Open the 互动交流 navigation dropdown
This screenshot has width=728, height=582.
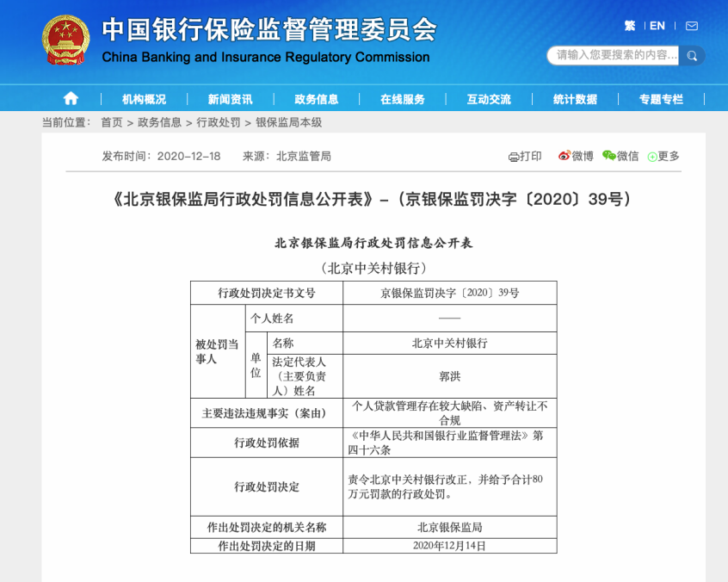pyautogui.click(x=489, y=98)
